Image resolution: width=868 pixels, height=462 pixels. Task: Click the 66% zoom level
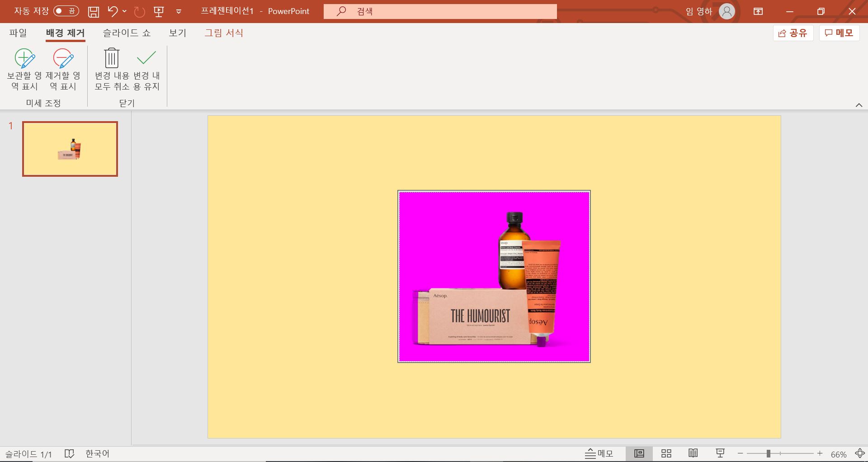coord(839,454)
